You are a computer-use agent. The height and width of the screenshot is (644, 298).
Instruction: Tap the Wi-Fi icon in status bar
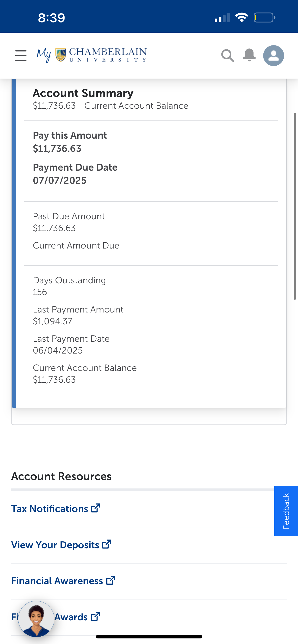pos(241,17)
